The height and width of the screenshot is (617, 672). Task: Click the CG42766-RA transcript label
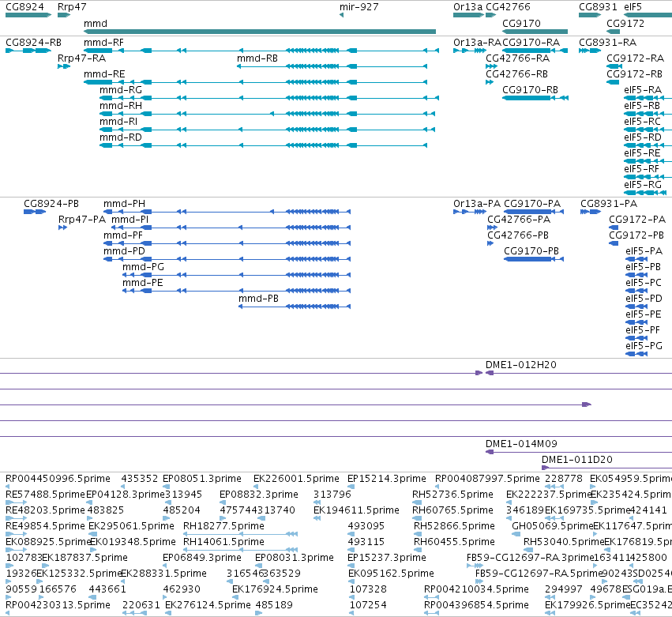coord(517,58)
